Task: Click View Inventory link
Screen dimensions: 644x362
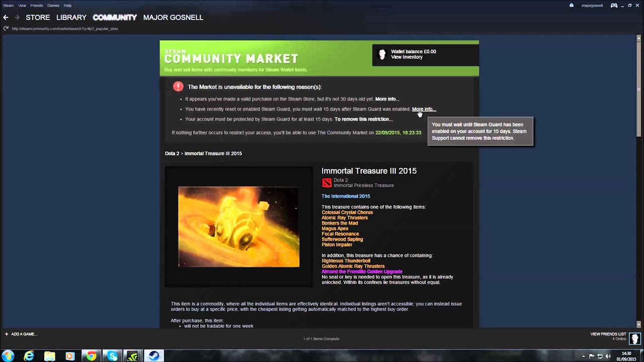Action: (407, 57)
